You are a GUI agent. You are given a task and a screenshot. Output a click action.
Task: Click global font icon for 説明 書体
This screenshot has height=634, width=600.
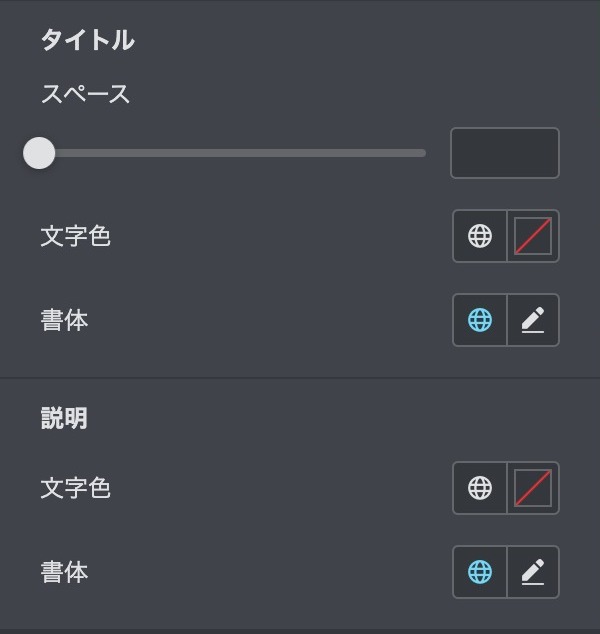[x=480, y=572]
